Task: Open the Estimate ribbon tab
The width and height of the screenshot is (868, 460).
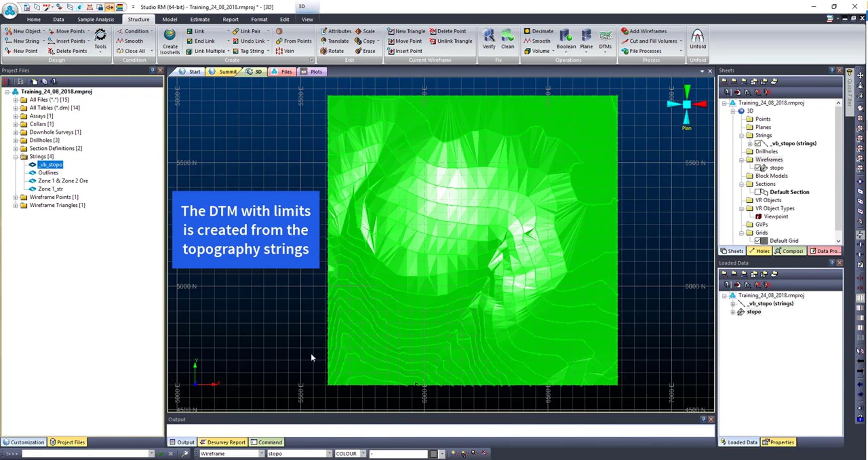Action: click(x=200, y=20)
